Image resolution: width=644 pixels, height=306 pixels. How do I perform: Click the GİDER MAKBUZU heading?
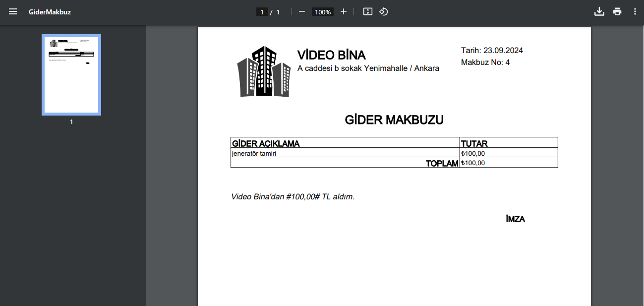click(x=394, y=120)
